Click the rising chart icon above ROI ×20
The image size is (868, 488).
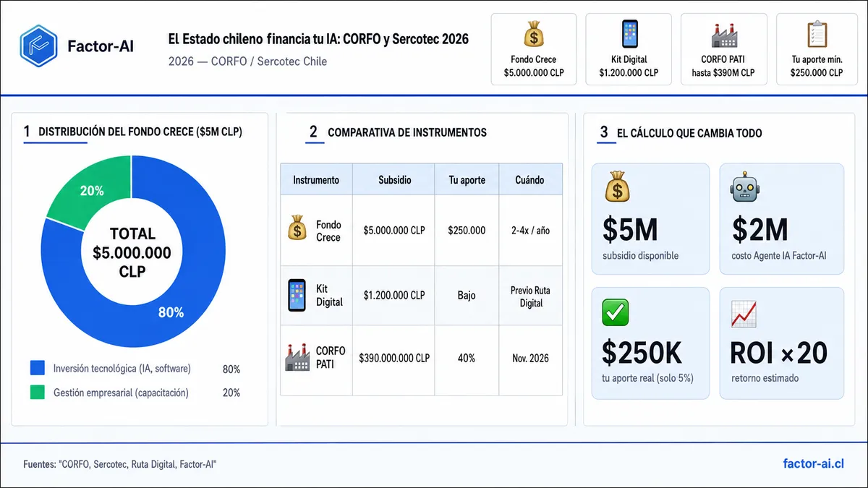click(744, 313)
